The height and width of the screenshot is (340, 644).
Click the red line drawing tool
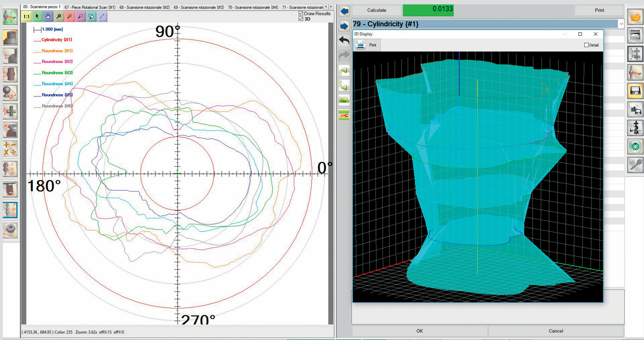point(102,16)
